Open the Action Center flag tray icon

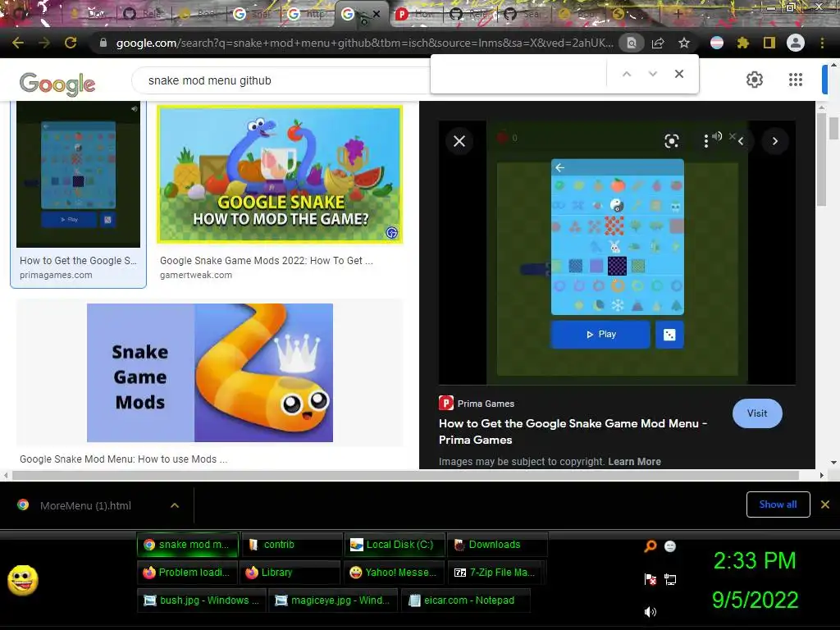tap(650, 579)
